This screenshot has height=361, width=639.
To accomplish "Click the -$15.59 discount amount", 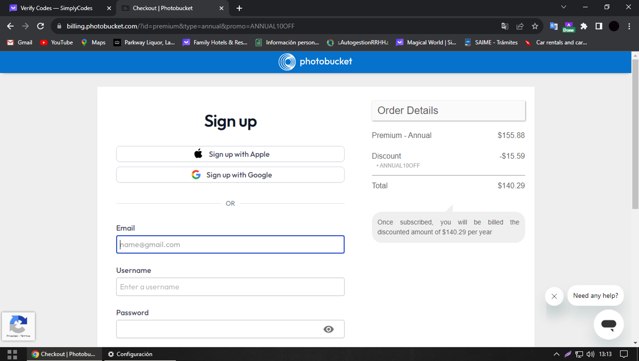I will click(x=512, y=156).
